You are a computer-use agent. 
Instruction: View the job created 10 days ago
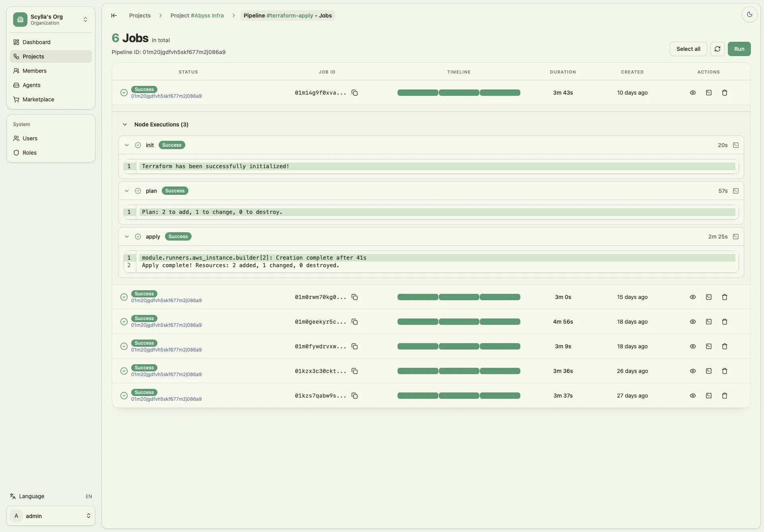tap(693, 93)
